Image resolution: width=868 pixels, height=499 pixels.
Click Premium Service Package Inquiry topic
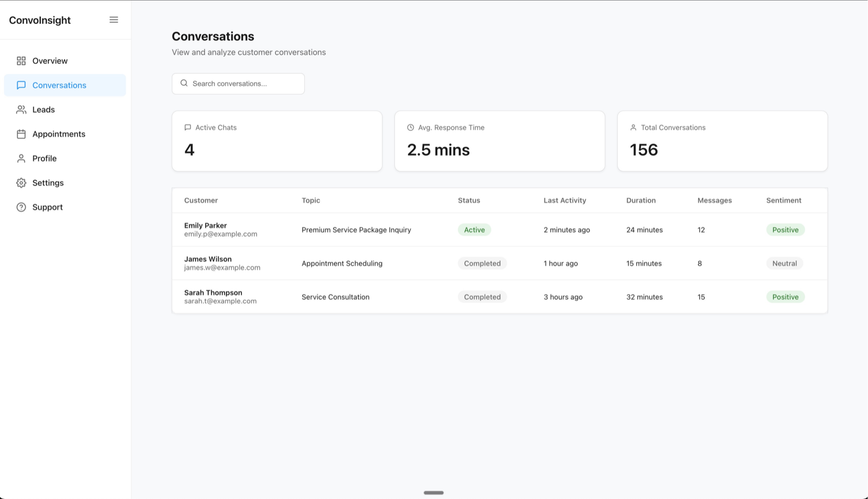[356, 230]
